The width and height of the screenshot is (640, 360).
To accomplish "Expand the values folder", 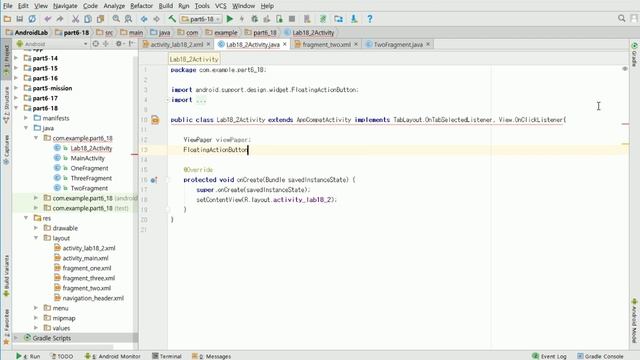I will [36, 328].
